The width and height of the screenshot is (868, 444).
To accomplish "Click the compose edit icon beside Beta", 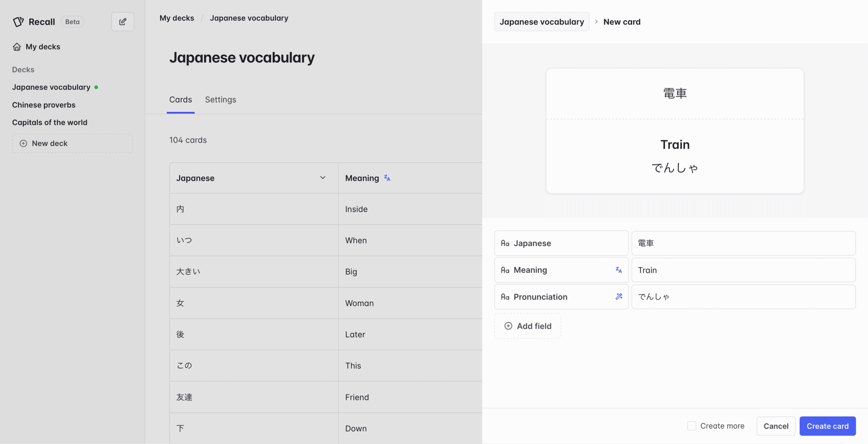I will (123, 22).
